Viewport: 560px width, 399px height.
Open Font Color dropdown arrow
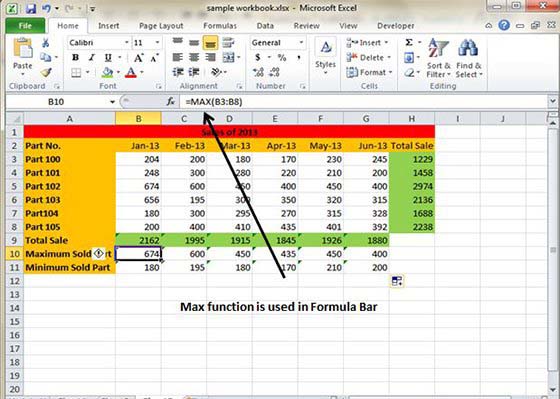pyautogui.click(x=142, y=73)
